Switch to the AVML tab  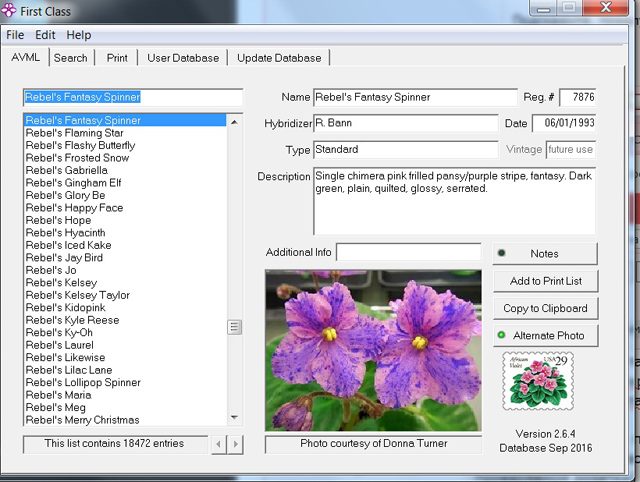(25, 57)
